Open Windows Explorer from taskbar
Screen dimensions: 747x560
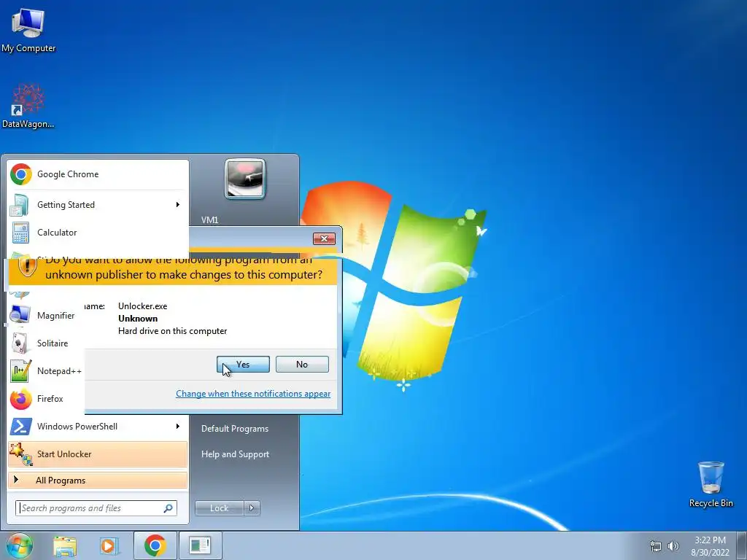click(x=65, y=545)
